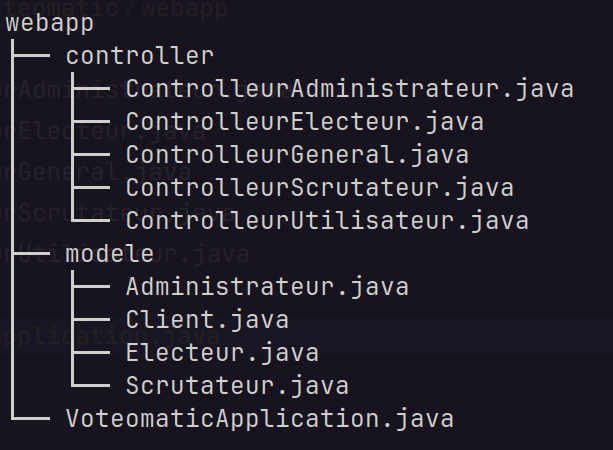Open VoteomaticApplication.java file

(x=260, y=419)
